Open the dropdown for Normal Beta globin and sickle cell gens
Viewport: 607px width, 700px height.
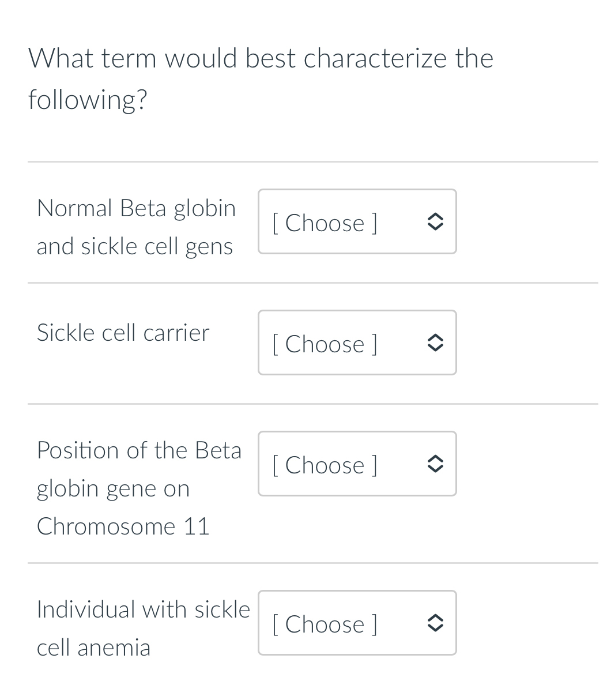coord(357,221)
